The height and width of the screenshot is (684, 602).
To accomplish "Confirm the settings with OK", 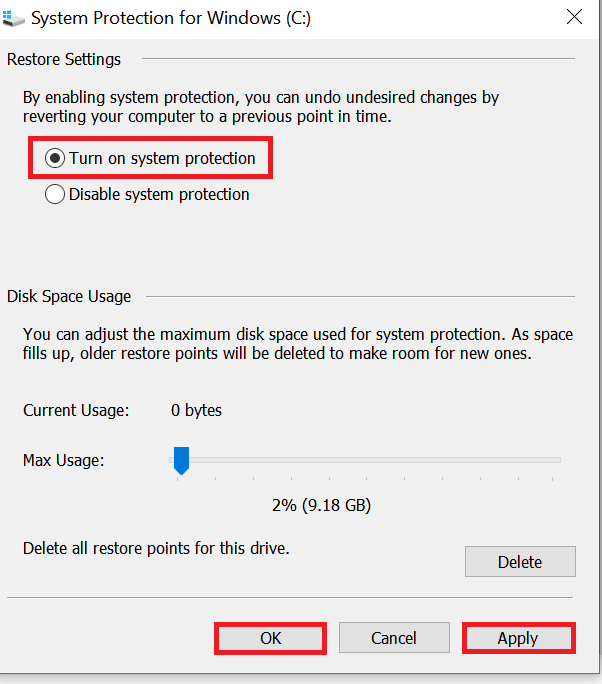I will coord(270,638).
